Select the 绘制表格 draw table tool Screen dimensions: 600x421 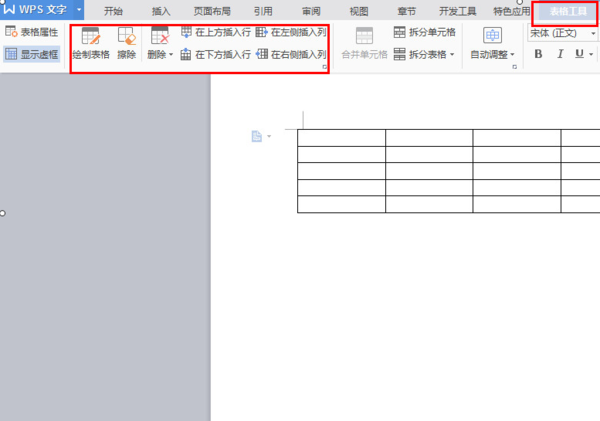coord(91,43)
